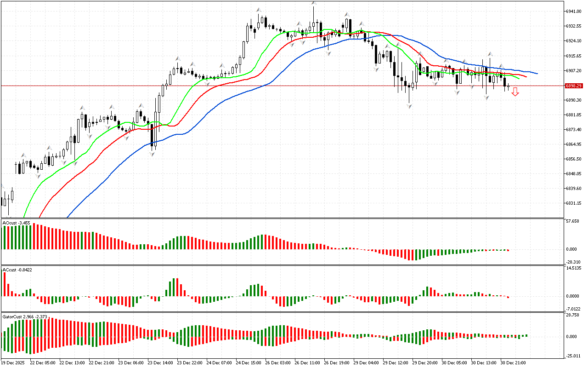Select the GatorCust 2.966 -2.373 label
This screenshot has height=368, width=588.
[x=25, y=317]
